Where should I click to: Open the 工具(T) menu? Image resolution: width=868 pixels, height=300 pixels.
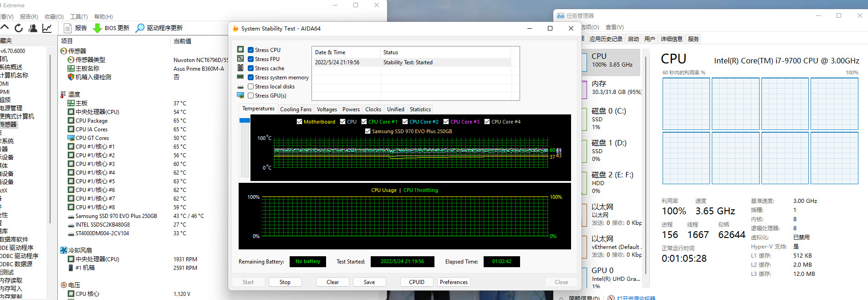79,16
